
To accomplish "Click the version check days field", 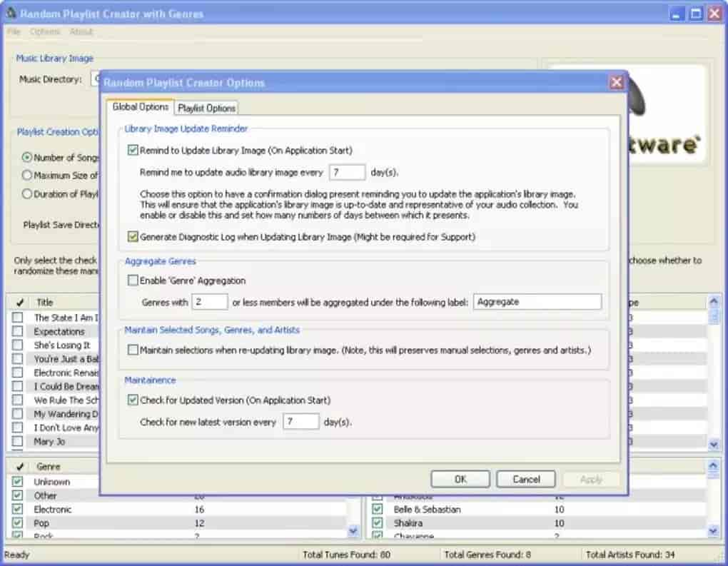I will pos(300,422).
